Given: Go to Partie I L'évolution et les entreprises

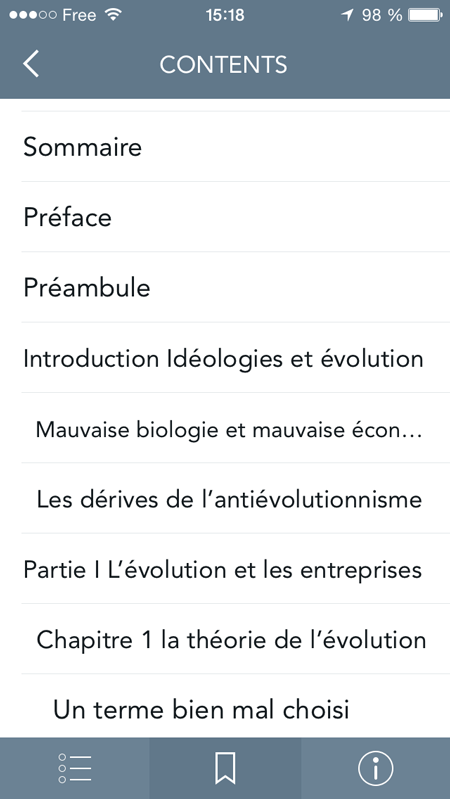Looking at the screenshot, I should (235, 570).
